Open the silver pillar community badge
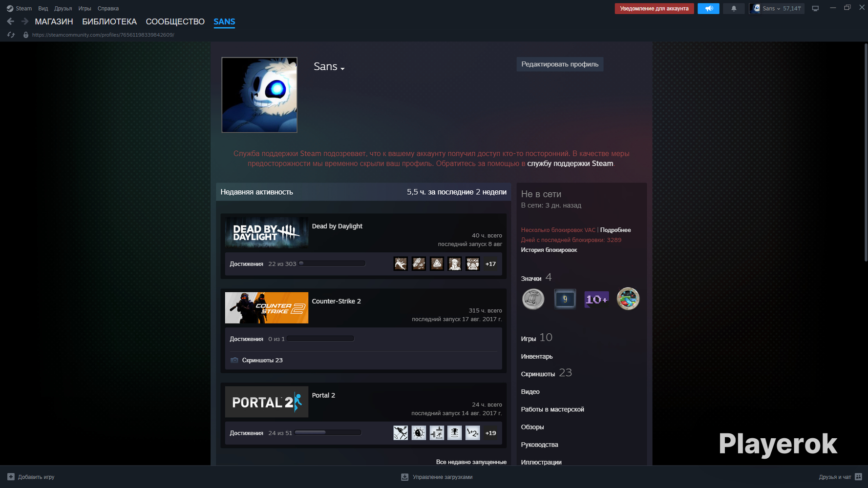 tap(533, 299)
